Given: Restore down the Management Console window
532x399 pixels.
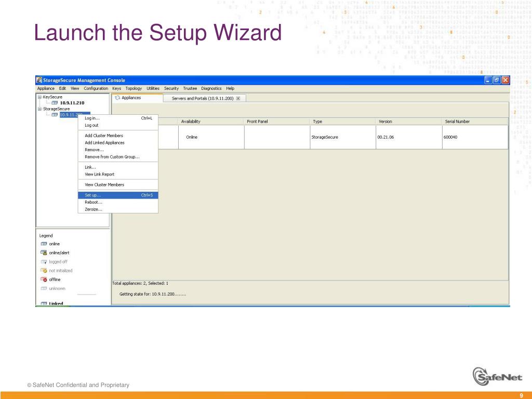Looking at the screenshot, I should (x=497, y=80).
